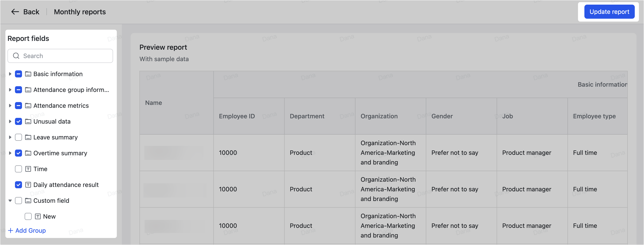The height and width of the screenshot is (245, 644).
Task: Uncheck the Unusual data checkbox
Action: coord(18,121)
